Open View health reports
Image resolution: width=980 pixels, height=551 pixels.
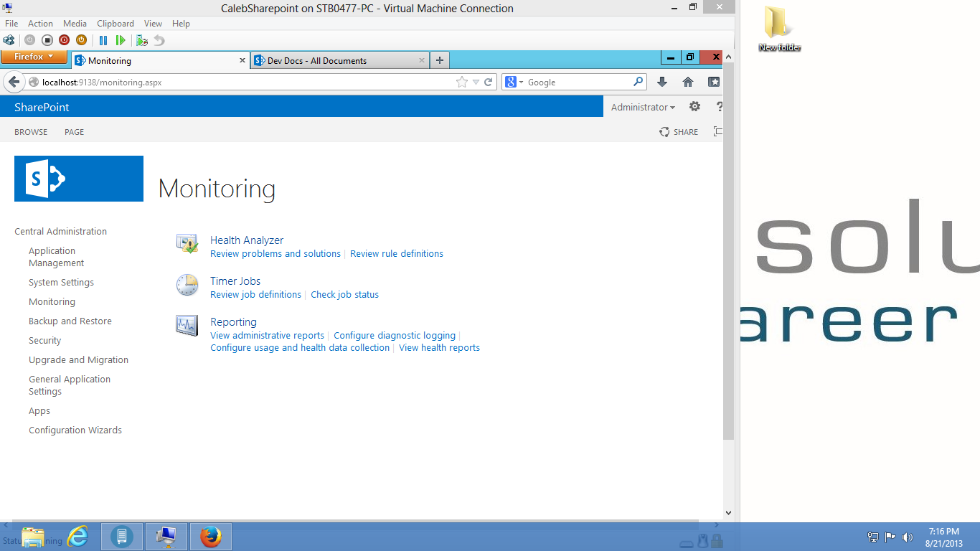click(439, 348)
